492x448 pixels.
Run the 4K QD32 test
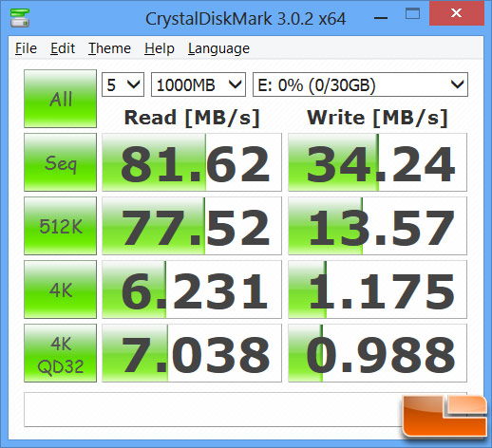60,353
